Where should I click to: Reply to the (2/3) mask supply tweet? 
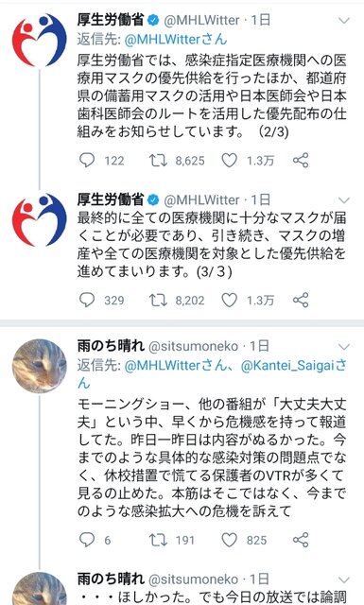coord(87,160)
